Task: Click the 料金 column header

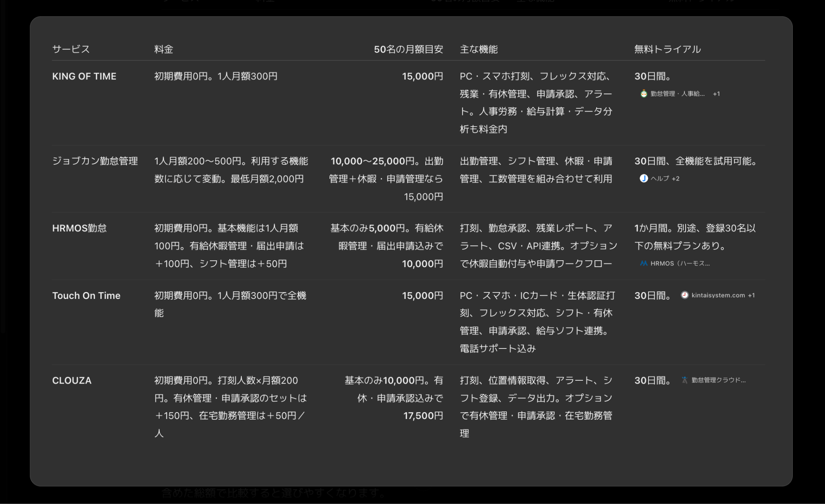Action: pyautogui.click(x=164, y=49)
